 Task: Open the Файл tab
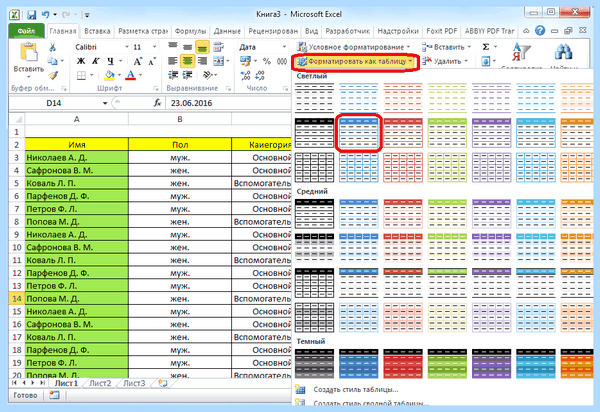click(x=26, y=31)
